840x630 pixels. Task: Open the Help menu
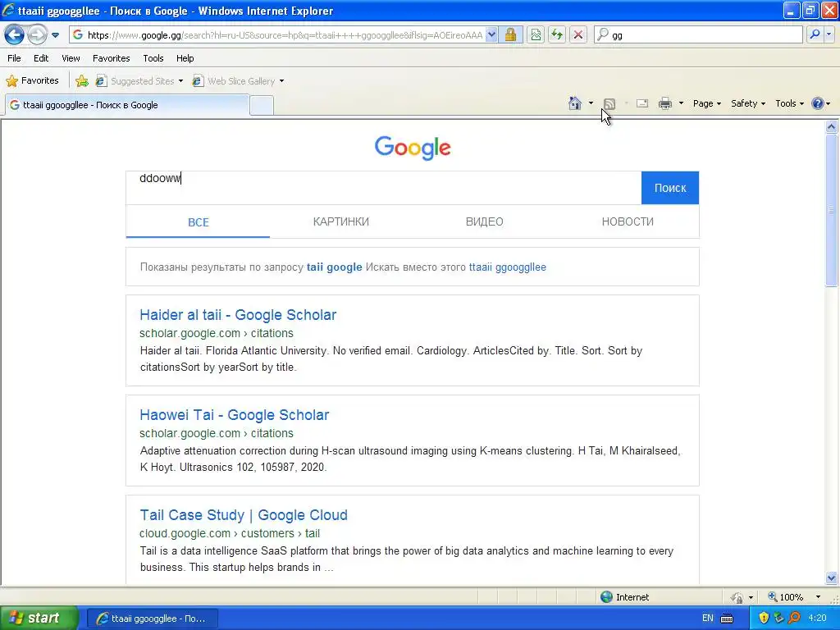[185, 58]
